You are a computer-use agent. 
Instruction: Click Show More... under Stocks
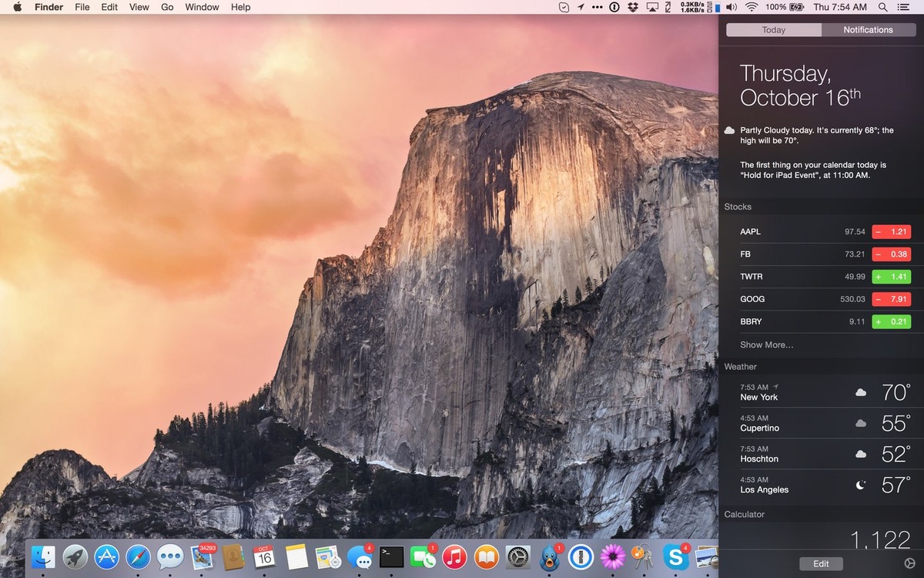tap(766, 345)
